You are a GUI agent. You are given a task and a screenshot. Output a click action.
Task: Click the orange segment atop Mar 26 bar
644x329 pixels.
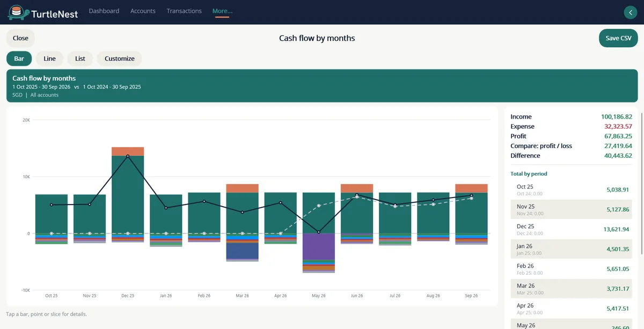tap(243, 188)
